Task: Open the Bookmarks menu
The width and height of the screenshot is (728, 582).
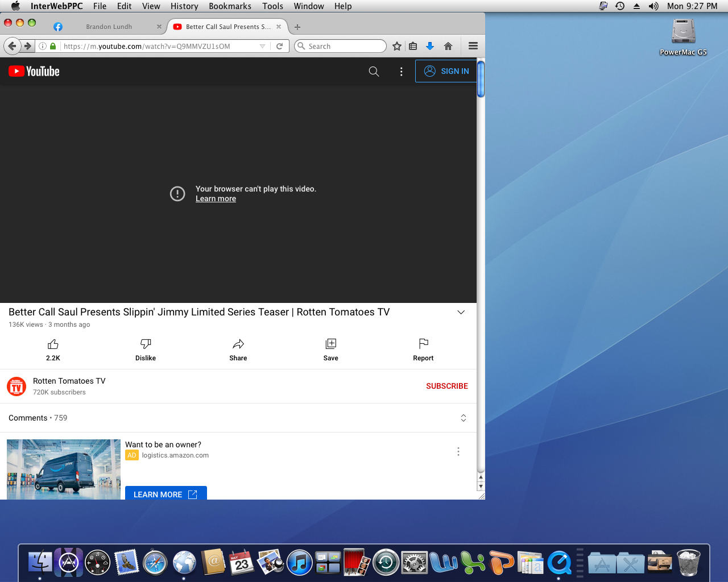Action: 230,6
